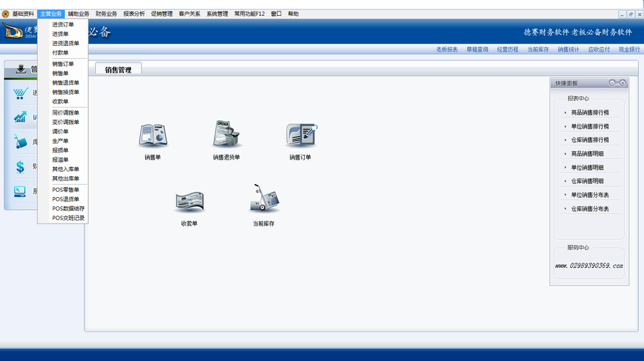The width and height of the screenshot is (644, 361).
Task: Open the 销售退货单 sales return icon
Action: [x=226, y=134]
